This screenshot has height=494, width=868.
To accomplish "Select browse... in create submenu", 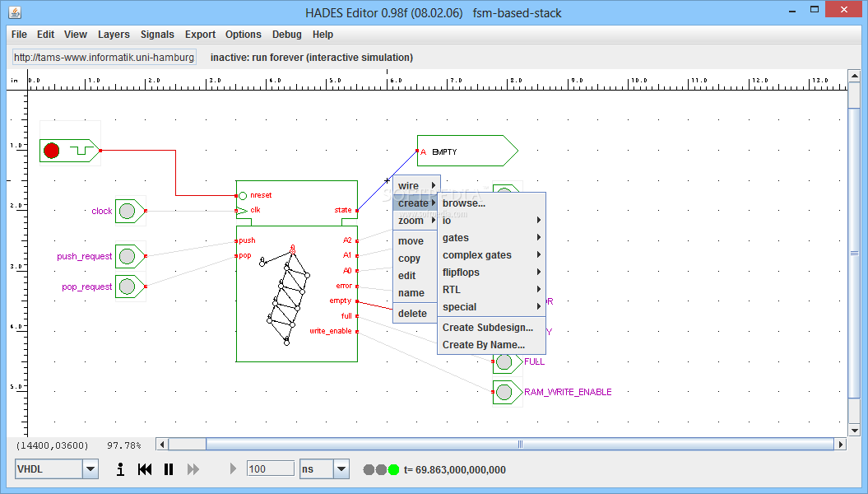I will click(x=491, y=203).
